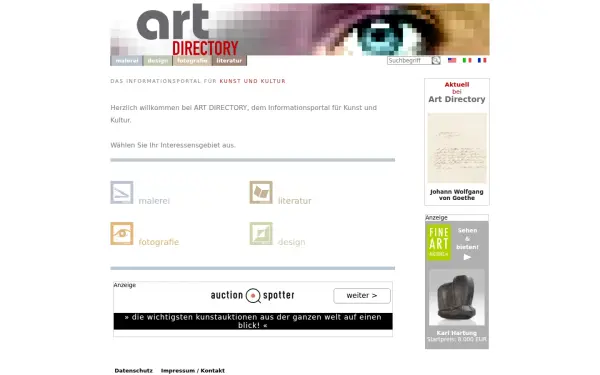Switch language via the US flag

[x=452, y=60]
